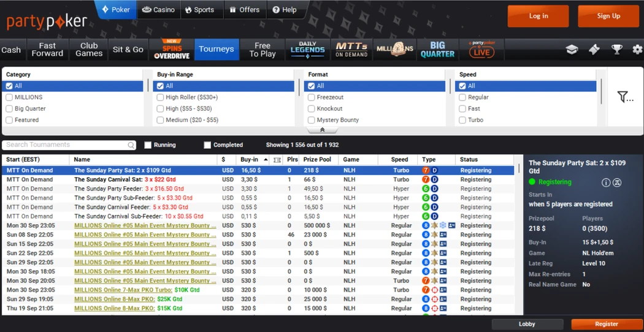Toggle the Completed tournaments checkbox

tap(207, 145)
